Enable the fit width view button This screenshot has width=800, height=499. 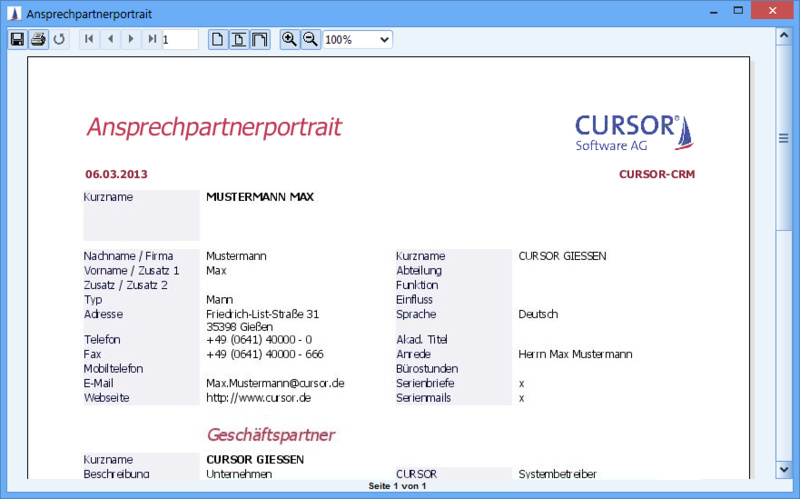[x=259, y=40]
